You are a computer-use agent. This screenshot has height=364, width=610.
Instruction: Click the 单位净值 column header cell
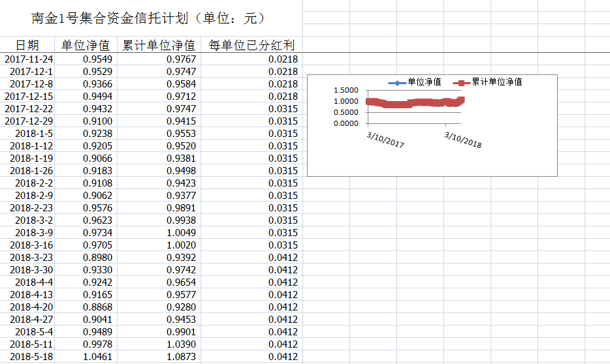pyautogui.click(x=86, y=45)
